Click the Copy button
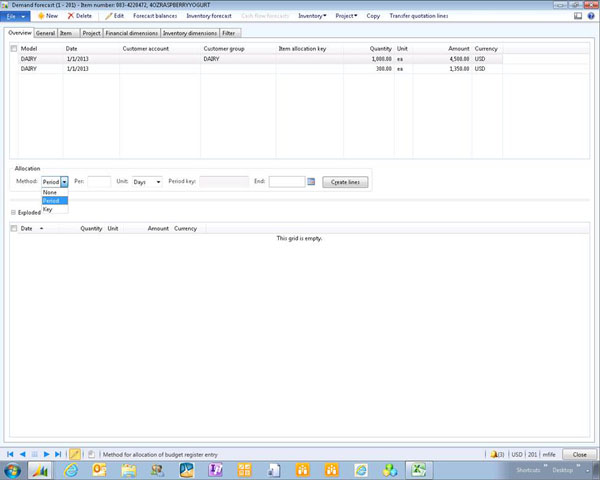The image size is (600, 480). [x=373, y=16]
